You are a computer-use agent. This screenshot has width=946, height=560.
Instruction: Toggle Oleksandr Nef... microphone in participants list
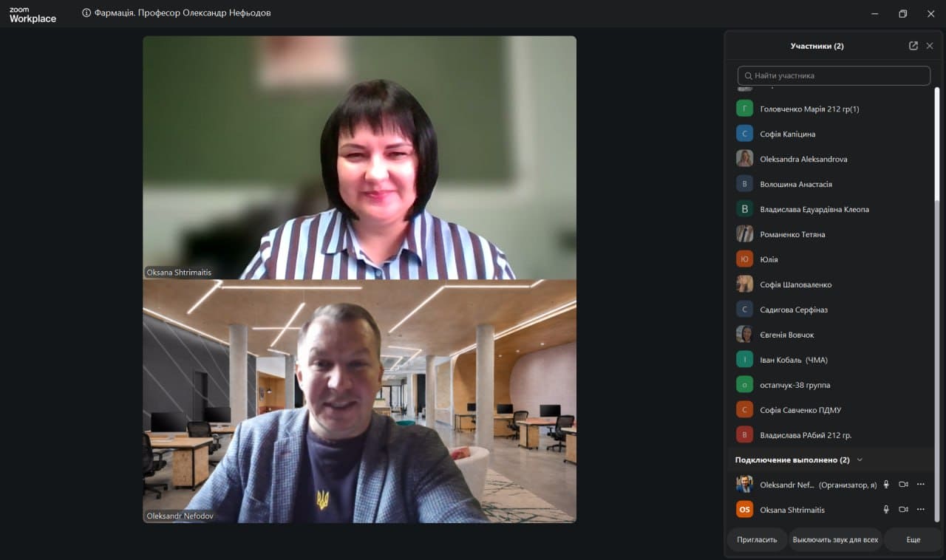coord(886,485)
